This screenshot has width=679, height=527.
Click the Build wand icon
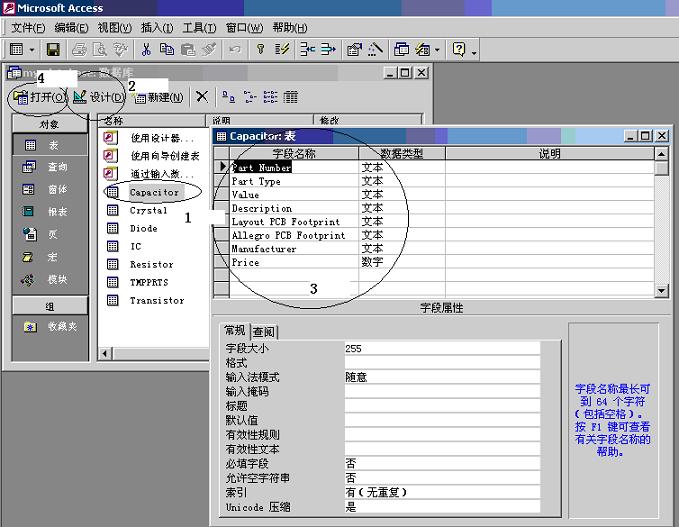375,49
